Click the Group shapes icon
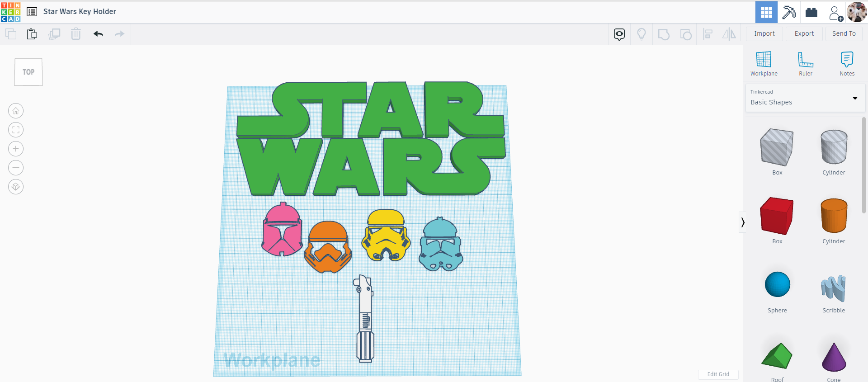Screen dimensions: 868x382 pos(664,34)
